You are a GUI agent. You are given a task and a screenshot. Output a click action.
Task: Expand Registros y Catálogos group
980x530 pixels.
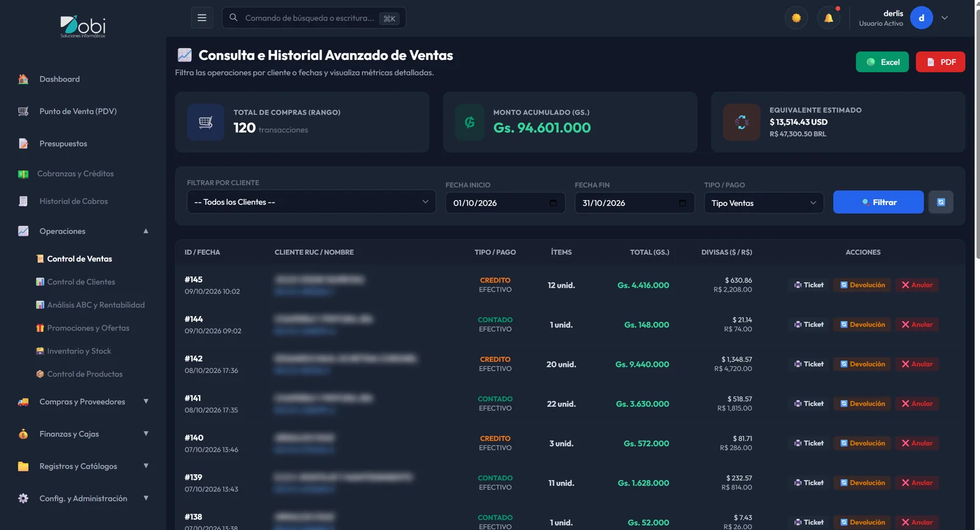coord(83,466)
